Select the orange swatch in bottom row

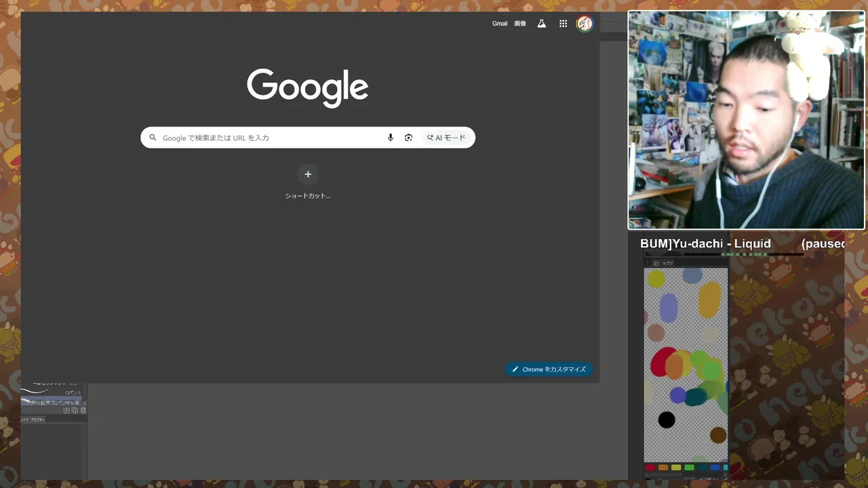click(x=663, y=468)
